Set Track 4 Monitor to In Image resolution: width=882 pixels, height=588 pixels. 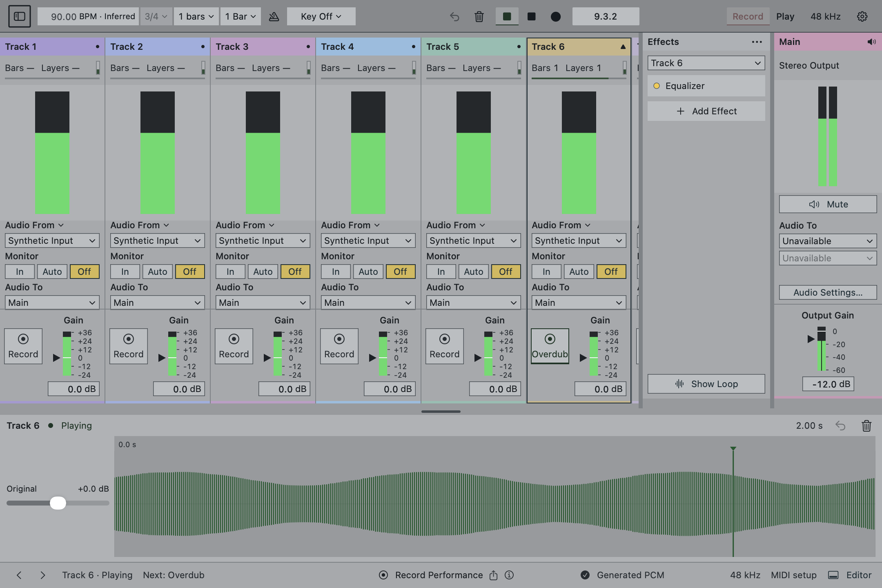pyautogui.click(x=336, y=272)
